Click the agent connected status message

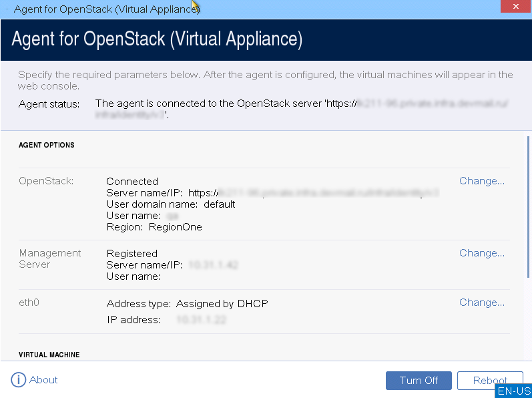[x=302, y=109]
